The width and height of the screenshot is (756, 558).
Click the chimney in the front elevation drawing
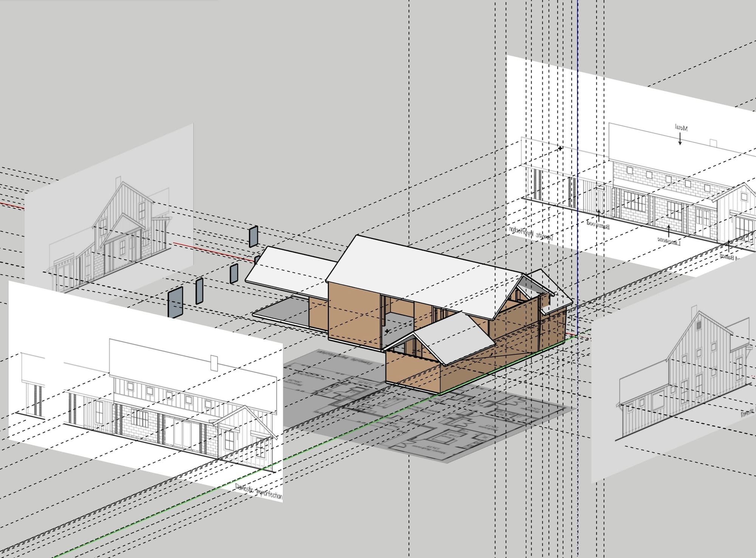[x=214, y=363]
